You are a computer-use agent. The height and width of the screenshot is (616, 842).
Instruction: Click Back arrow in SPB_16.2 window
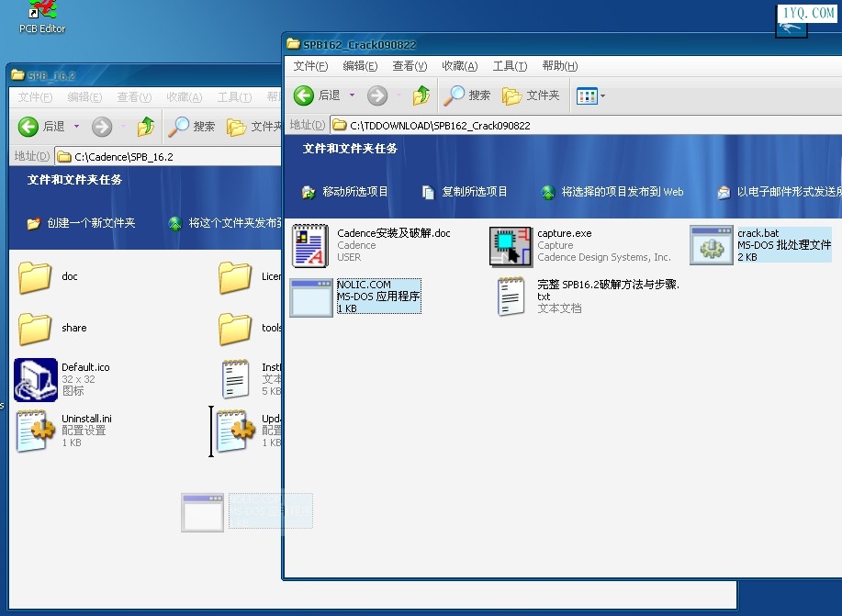[28, 127]
